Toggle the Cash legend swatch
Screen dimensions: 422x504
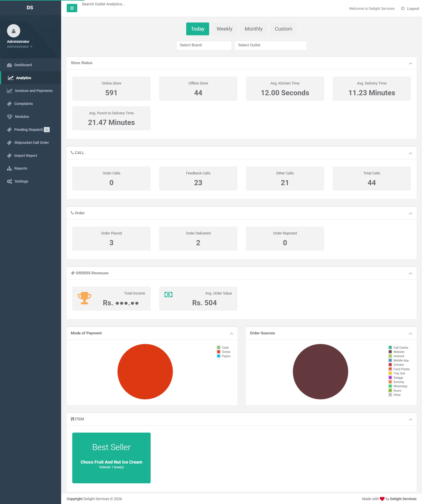click(219, 348)
